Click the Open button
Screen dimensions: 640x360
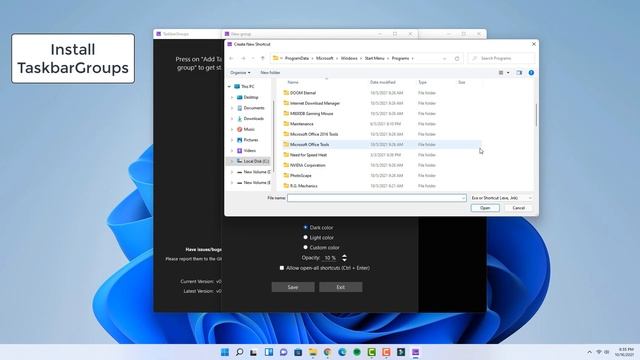click(x=485, y=208)
